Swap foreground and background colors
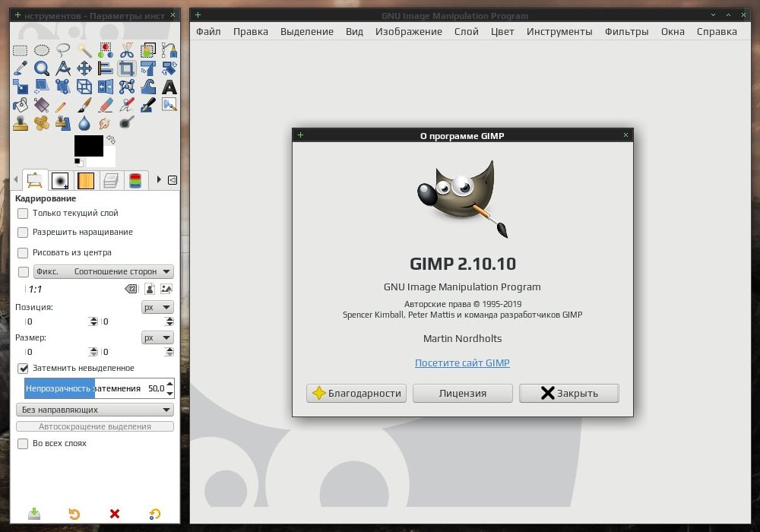The width and height of the screenshot is (760, 532). click(x=111, y=140)
